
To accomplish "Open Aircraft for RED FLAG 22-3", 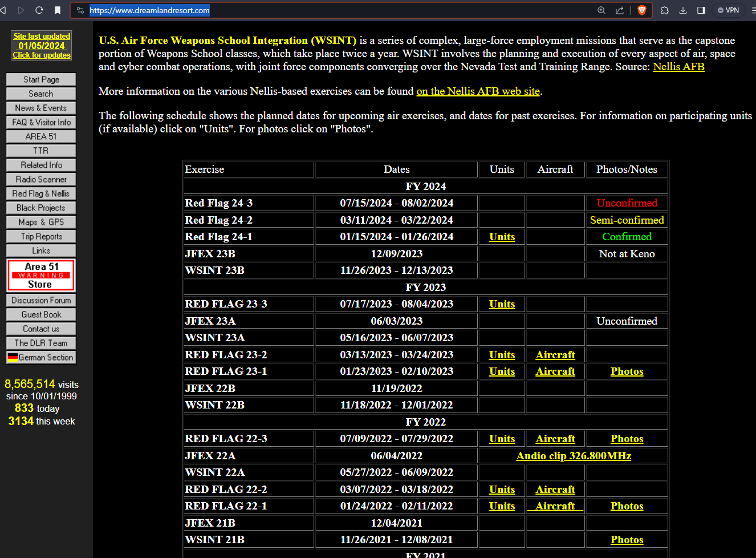I will click(x=555, y=439).
